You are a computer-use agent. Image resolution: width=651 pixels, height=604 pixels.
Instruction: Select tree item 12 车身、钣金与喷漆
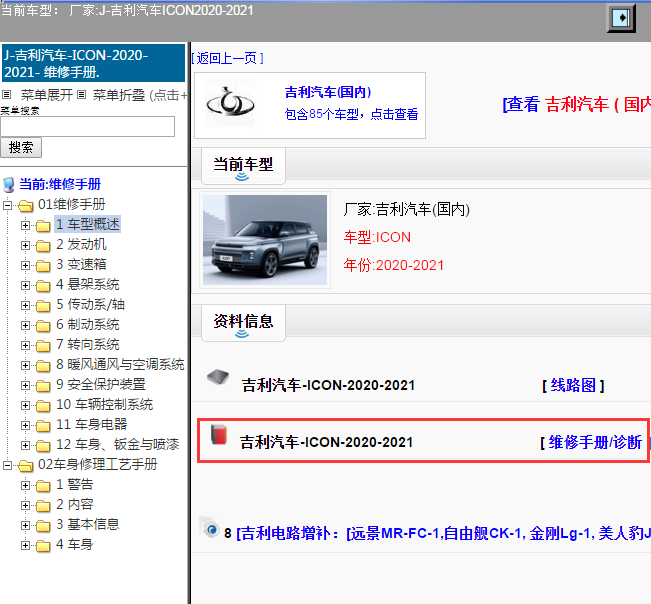point(117,444)
